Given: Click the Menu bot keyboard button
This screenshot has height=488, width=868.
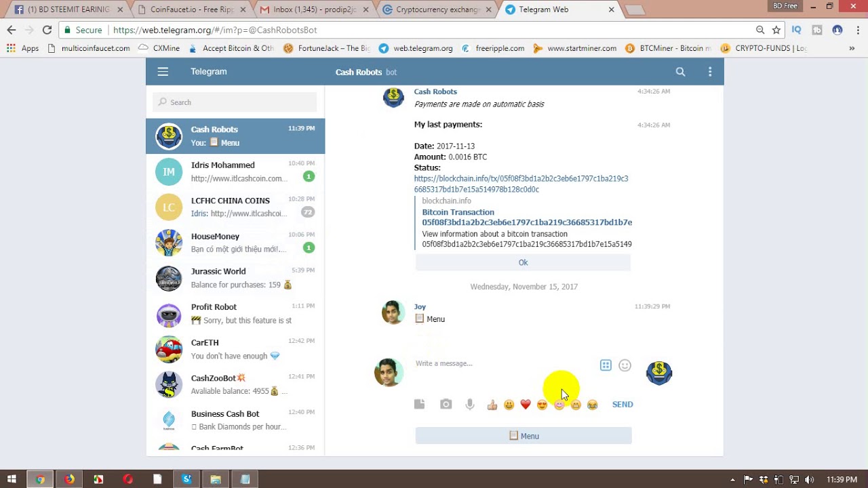Looking at the screenshot, I should (524, 436).
